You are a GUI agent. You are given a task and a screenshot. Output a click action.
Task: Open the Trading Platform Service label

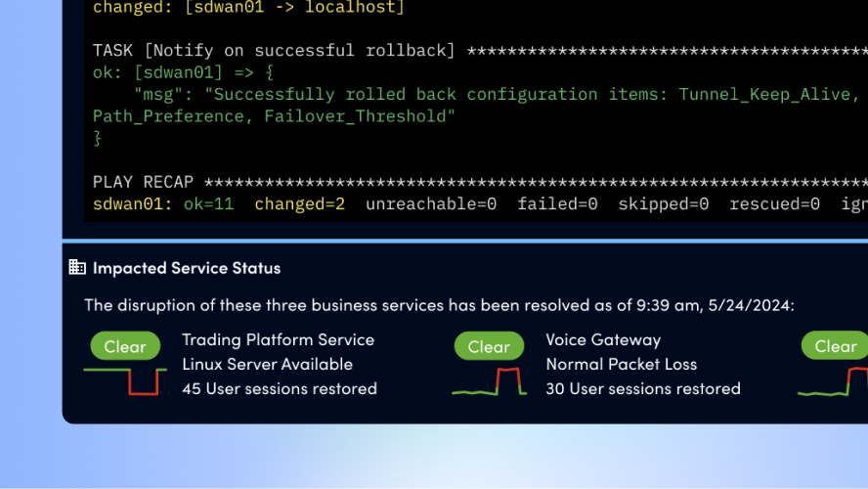(278, 339)
